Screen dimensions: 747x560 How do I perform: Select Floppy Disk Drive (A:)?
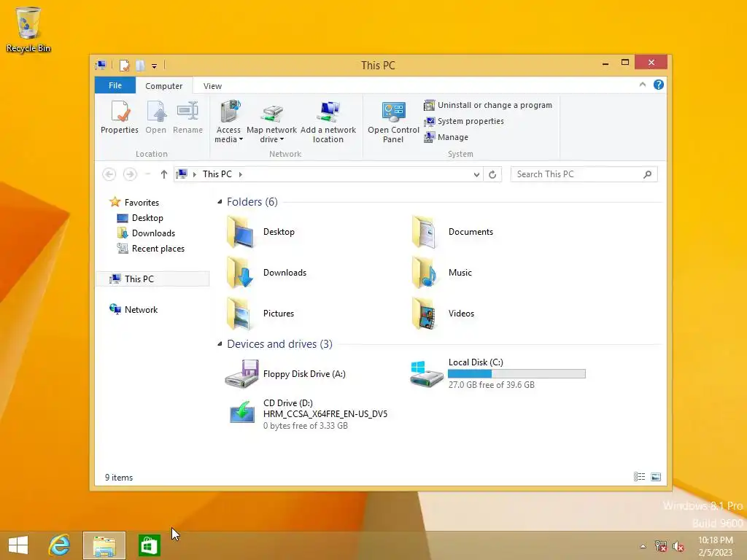pos(285,374)
